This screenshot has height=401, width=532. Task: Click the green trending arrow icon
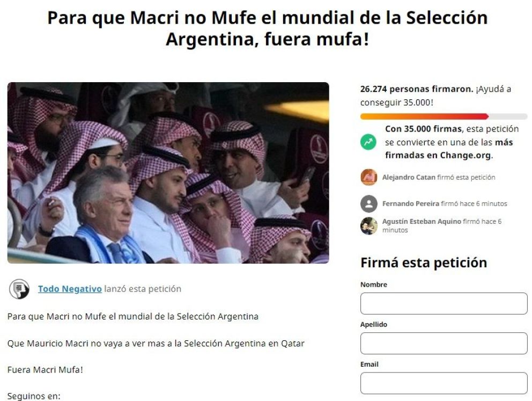click(x=368, y=142)
